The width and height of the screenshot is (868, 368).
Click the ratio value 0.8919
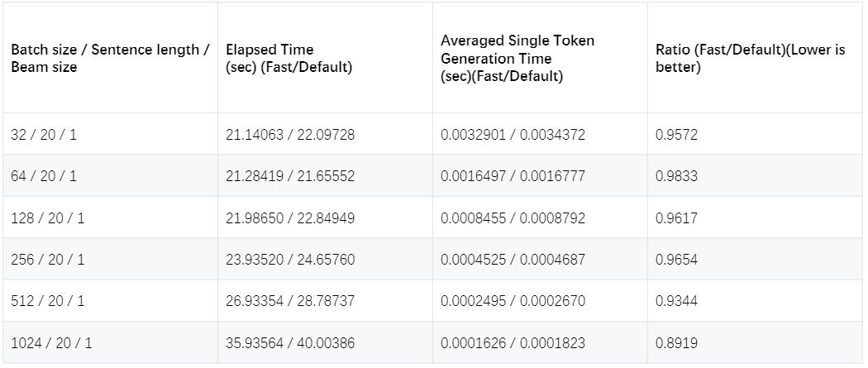(676, 342)
